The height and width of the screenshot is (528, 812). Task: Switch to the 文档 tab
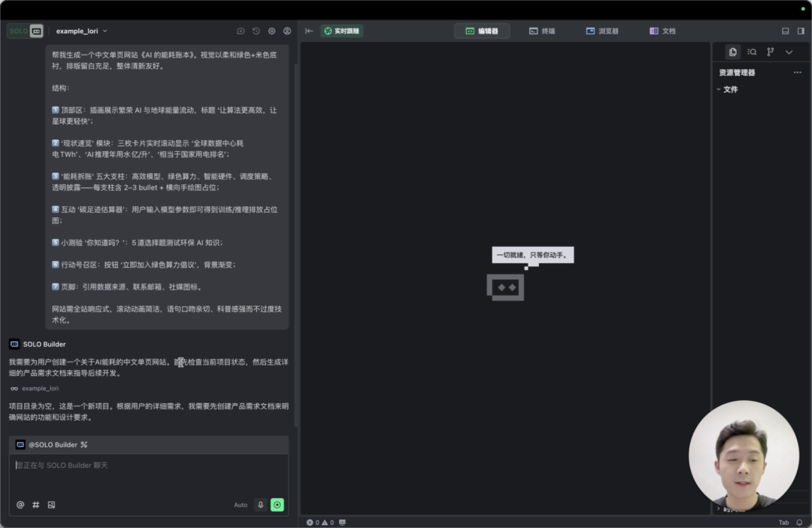tap(663, 31)
